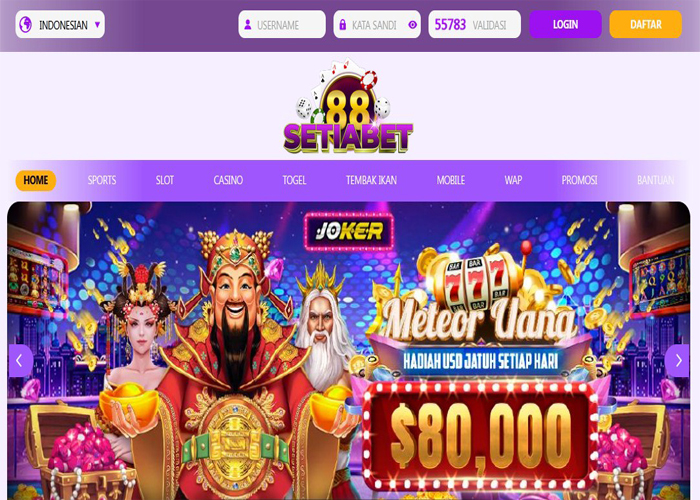Go to the Casino section
Viewport: 700px width, 500px height.
pos(228,180)
